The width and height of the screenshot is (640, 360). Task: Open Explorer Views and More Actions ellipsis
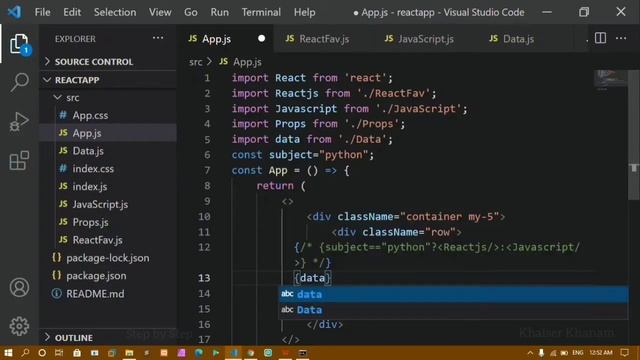158,38
